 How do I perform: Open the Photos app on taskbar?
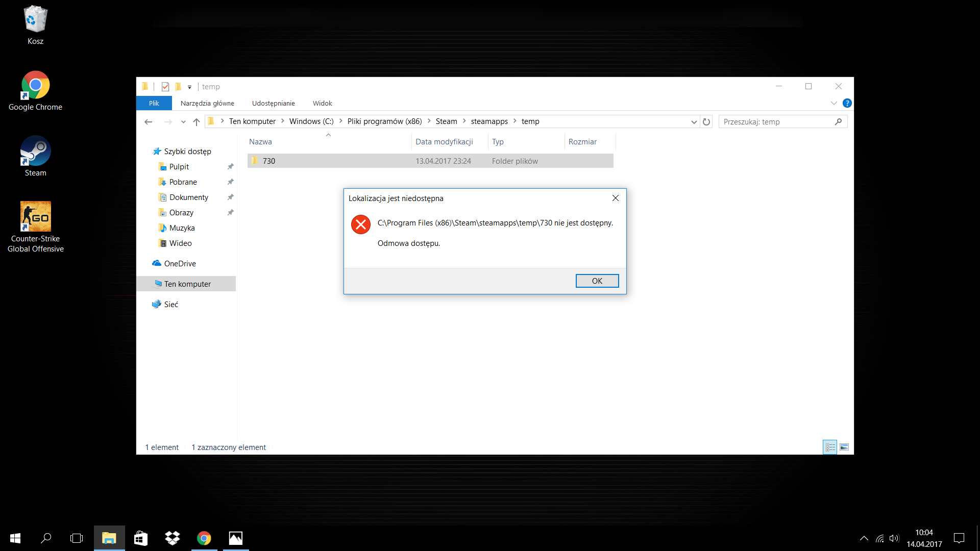click(x=236, y=538)
